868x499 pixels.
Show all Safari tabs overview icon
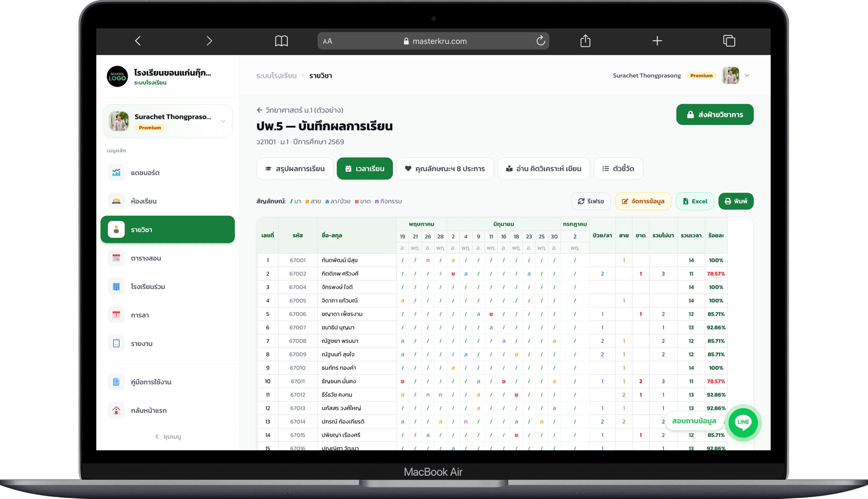click(x=729, y=41)
